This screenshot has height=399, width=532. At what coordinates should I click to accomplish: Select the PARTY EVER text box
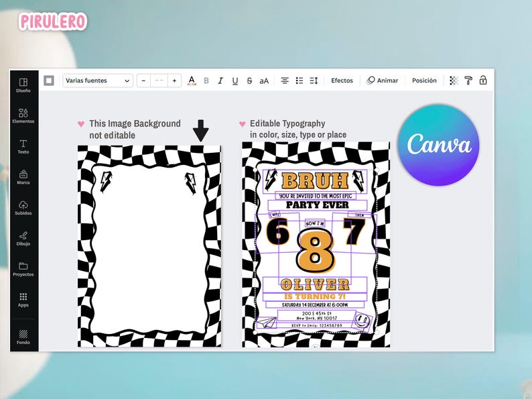[x=317, y=205]
